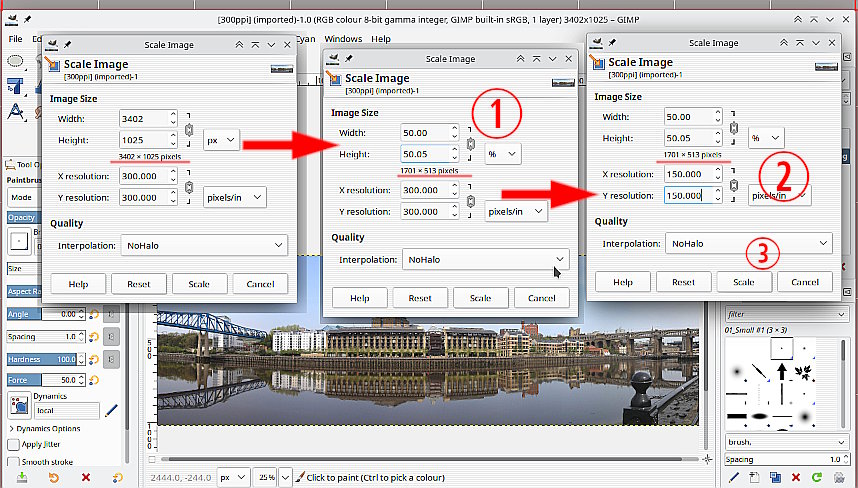
Task: Click the edit dynamics pencil icon in tool options
Action: click(111, 410)
